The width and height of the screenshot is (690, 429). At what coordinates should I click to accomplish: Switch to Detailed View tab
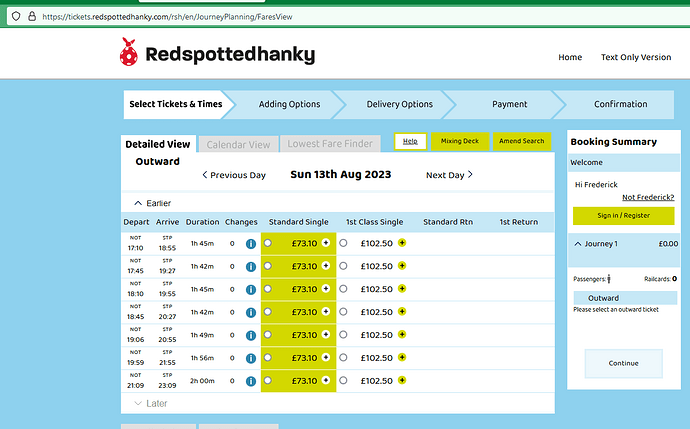pyautogui.click(x=158, y=144)
